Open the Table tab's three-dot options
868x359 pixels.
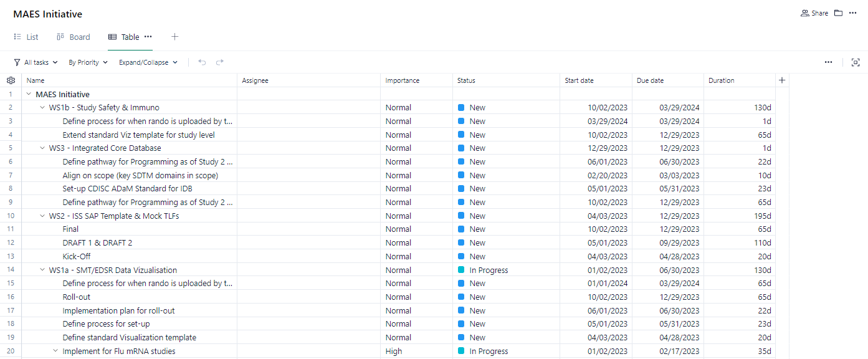point(148,37)
